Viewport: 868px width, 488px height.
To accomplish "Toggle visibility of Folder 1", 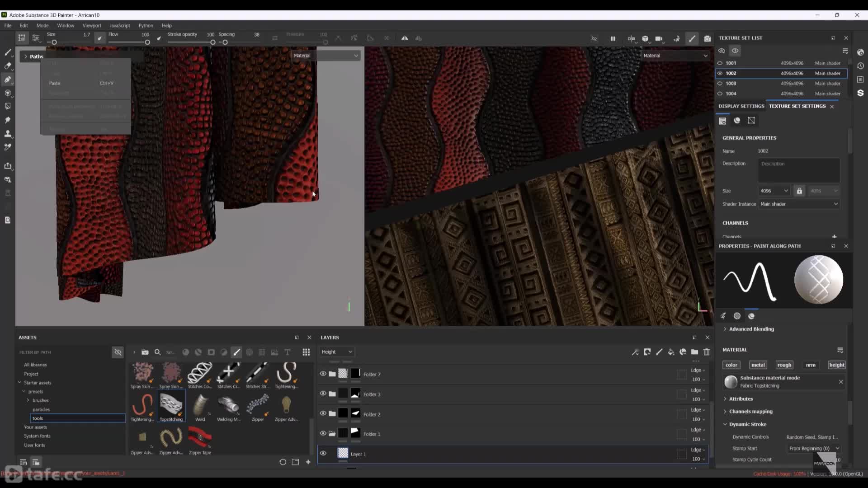I will click(x=323, y=433).
